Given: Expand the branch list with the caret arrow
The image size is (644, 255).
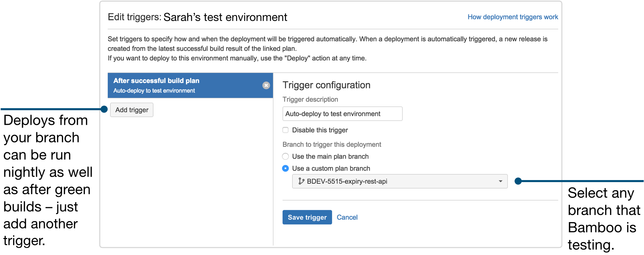Looking at the screenshot, I should click(500, 181).
